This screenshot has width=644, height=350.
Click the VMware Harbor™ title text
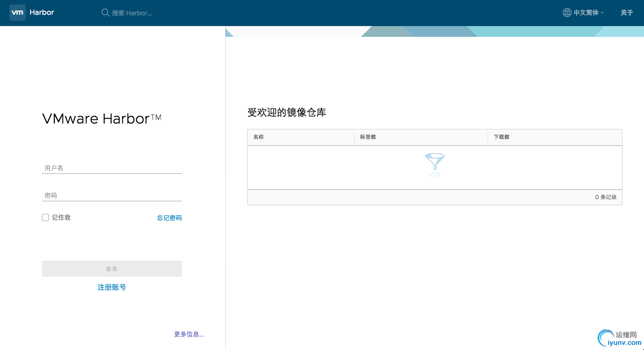point(102,119)
